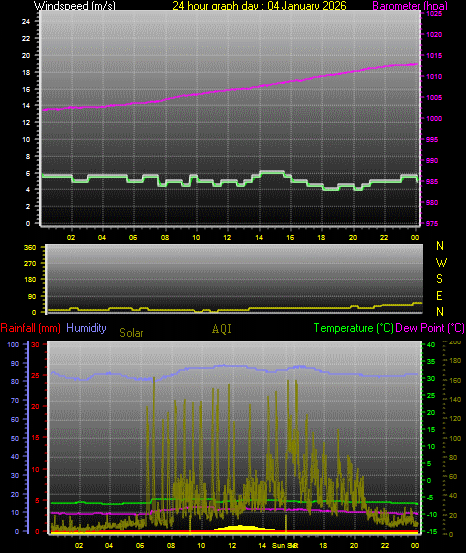
Task: Click the 995 barometer scale value
Action: pyautogui.click(x=432, y=140)
